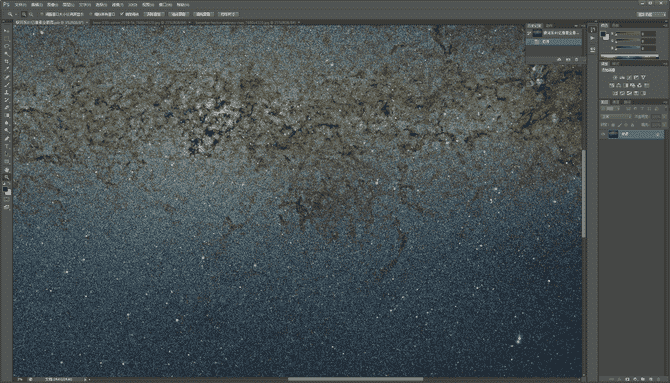670x383 pixels.
Task: Toggle Quick Mask mode
Action: pos(6,199)
